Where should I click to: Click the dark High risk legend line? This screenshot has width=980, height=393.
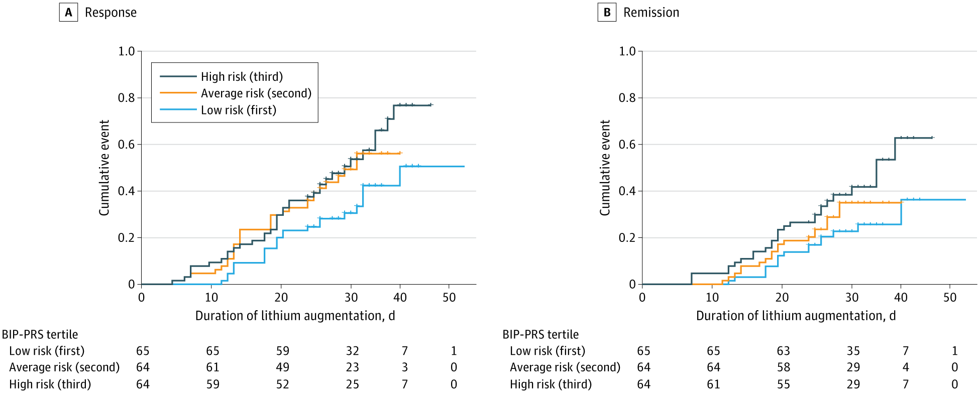pyautogui.click(x=178, y=76)
